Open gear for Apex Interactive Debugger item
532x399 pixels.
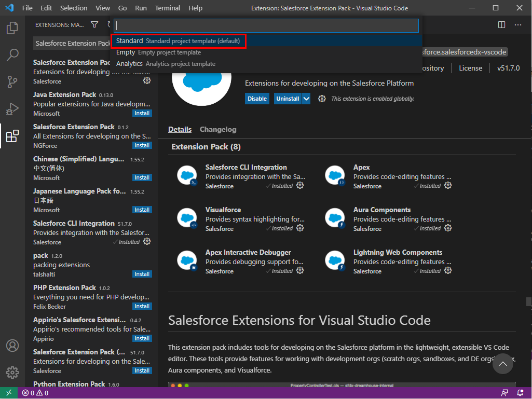300,270
